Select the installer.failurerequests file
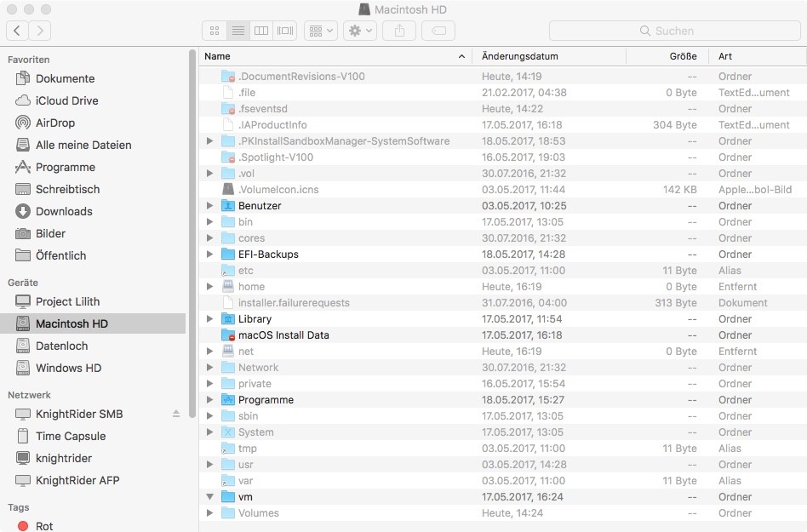 click(503, 302)
